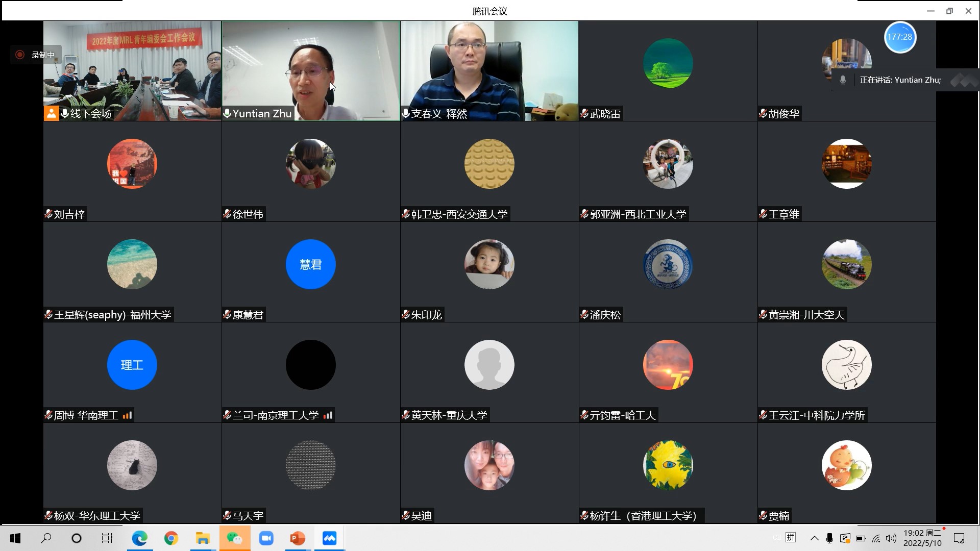
Task: Click muted mic icon beside 武晓雷
Action: point(584,113)
